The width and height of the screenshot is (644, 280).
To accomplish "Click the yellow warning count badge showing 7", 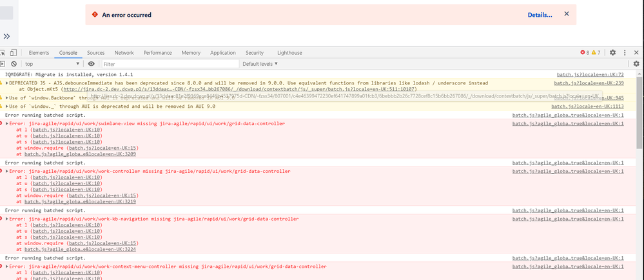I will [x=596, y=53].
